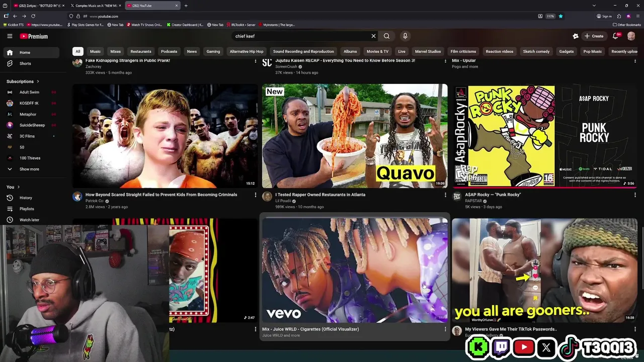
Task: Start voice search with the microphone
Action: click(x=405, y=36)
